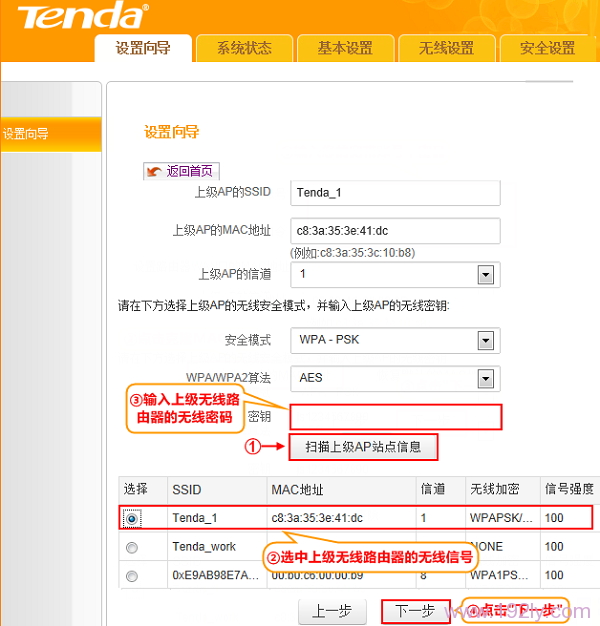
Task: Open the 安全模式 security mode dropdown
Action: (x=486, y=340)
